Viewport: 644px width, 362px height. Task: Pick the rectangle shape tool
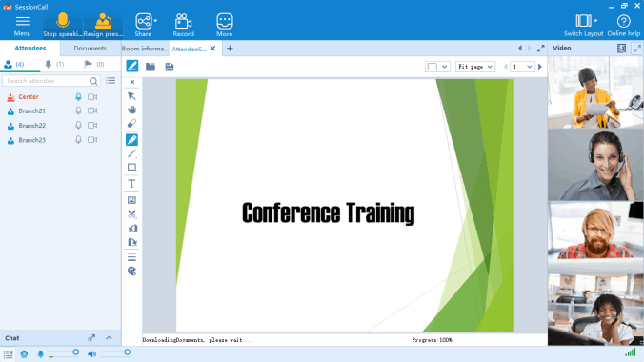[x=131, y=168]
